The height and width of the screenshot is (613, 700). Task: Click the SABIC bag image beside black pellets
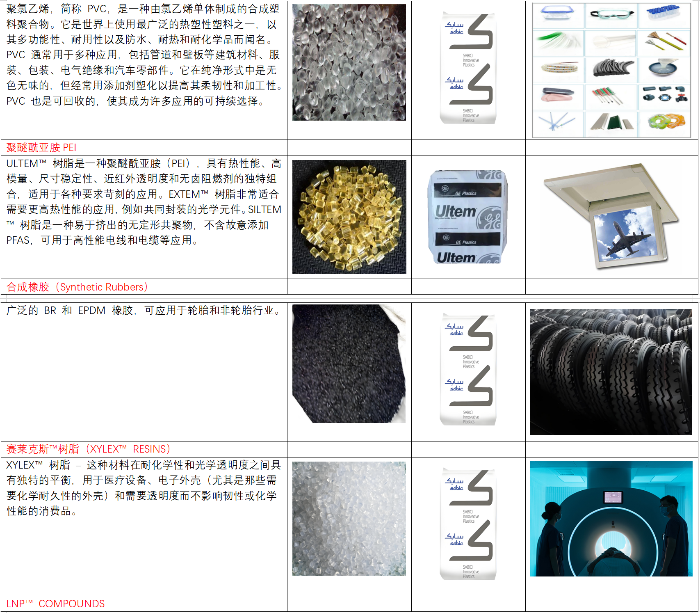[468, 370]
